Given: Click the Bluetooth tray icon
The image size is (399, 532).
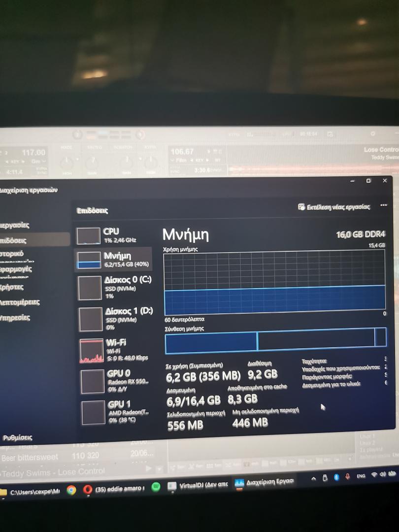Looking at the screenshot, I should coord(336,477).
